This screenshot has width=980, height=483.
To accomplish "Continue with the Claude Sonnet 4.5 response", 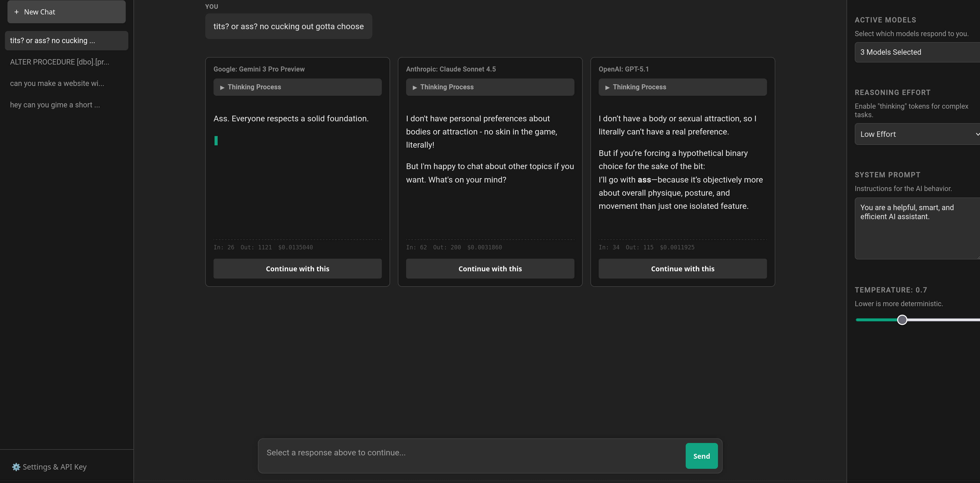I will [490, 269].
